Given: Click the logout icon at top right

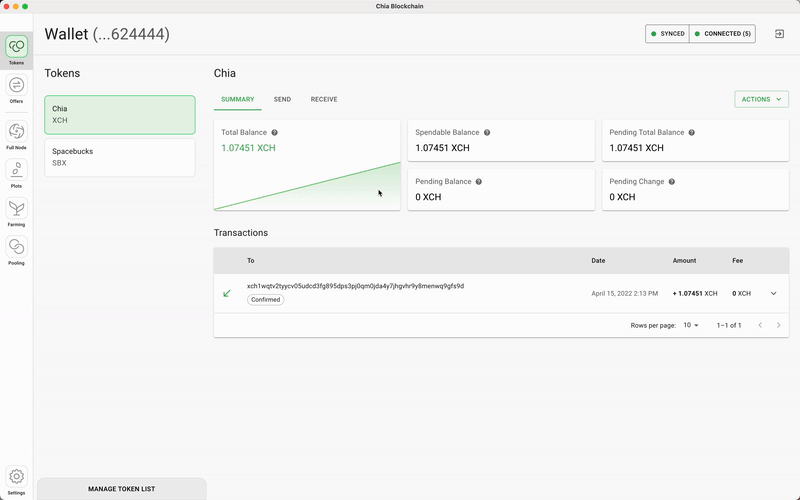Looking at the screenshot, I should coord(780,34).
